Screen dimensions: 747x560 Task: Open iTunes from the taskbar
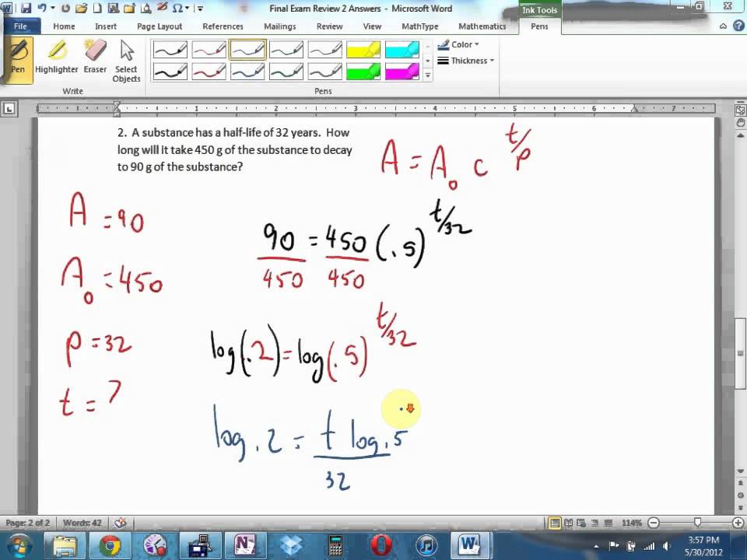click(x=426, y=546)
